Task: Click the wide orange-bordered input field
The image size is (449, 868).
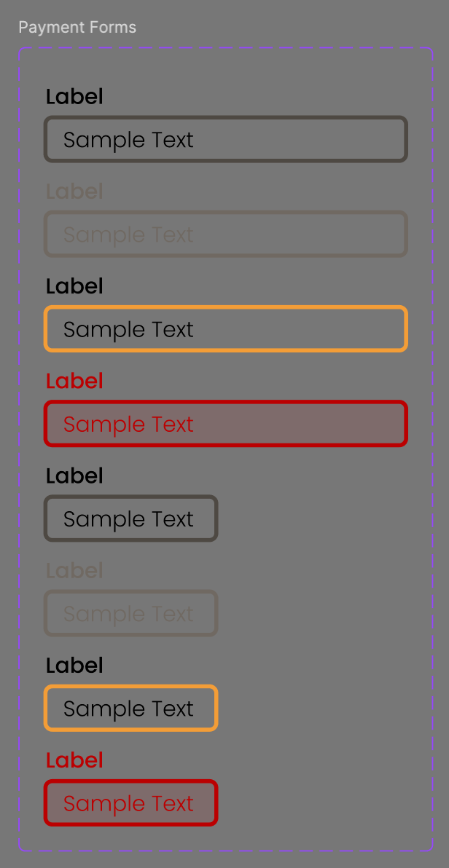Action: pyautogui.click(x=226, y=328)
